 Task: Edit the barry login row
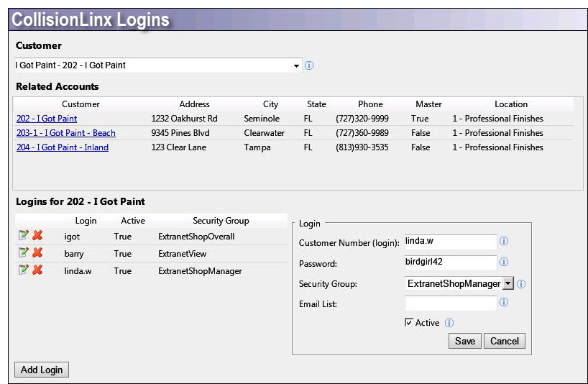click(23, 253)
